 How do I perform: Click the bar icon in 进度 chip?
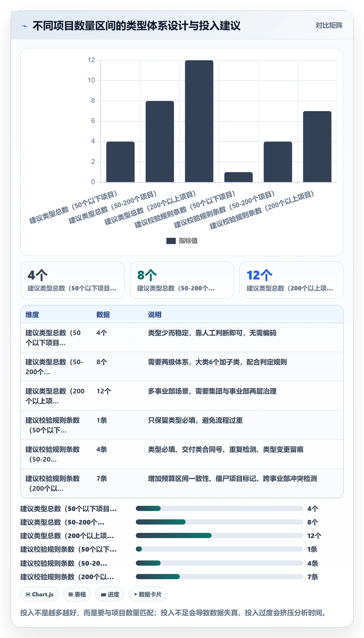(103, 595)
